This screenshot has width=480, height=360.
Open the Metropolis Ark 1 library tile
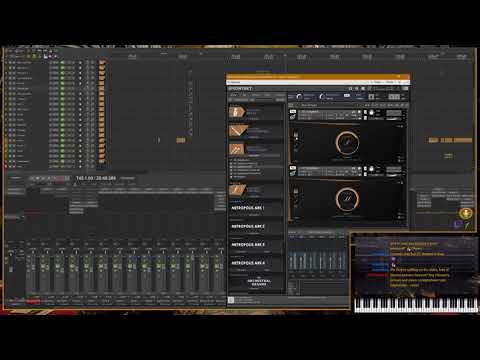[256, 208]
